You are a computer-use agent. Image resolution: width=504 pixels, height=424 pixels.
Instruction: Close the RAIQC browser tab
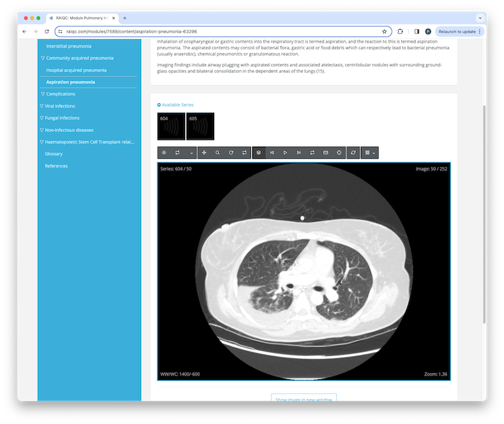pos(113,18)
